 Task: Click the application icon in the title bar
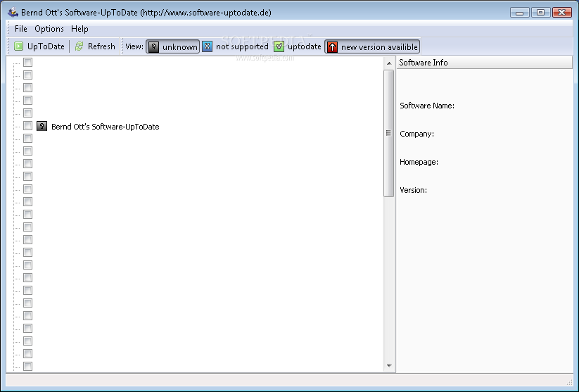coord(13,12)
